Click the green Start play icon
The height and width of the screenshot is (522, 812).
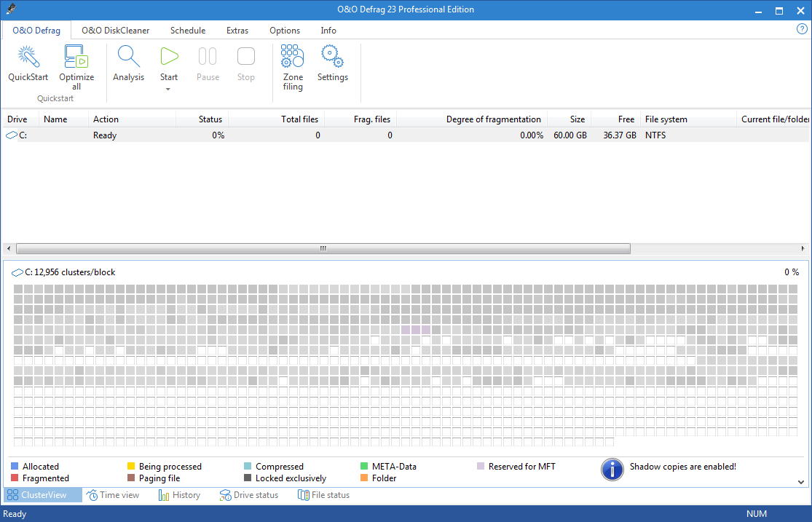click(169, 57)
